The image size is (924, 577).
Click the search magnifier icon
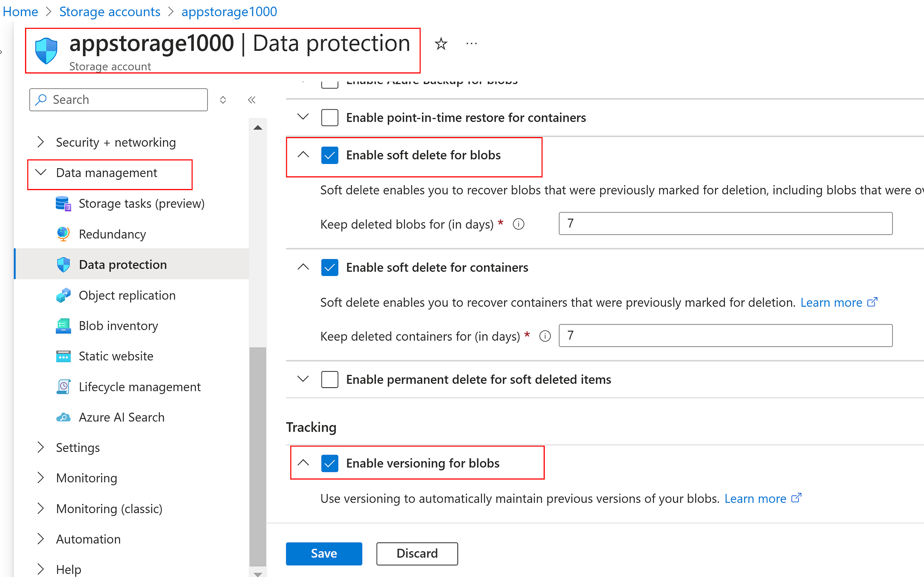click(41, 100)
